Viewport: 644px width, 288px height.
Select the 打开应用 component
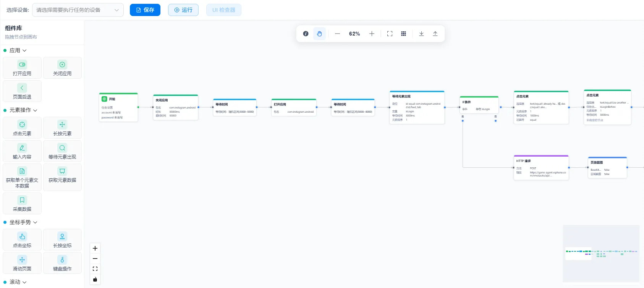(22, 68)
